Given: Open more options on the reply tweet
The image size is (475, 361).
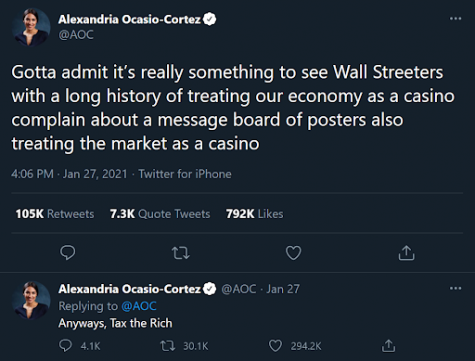Looking at the screenshot, I should click(456, 288).
